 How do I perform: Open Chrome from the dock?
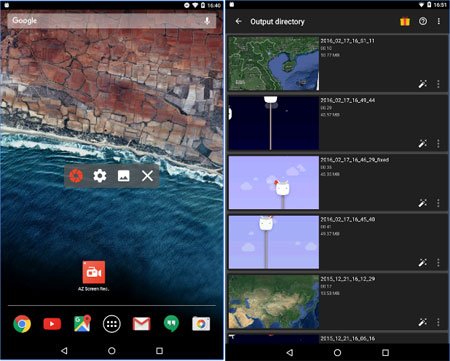click(x=22, y=324)
